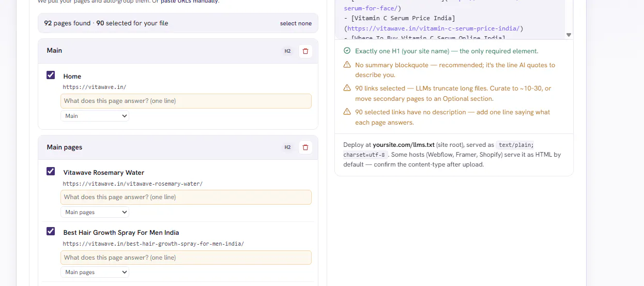The image size is (644, 286).
Task: Click Vitawave Rosemary Water title
Action: coord(104,173)
